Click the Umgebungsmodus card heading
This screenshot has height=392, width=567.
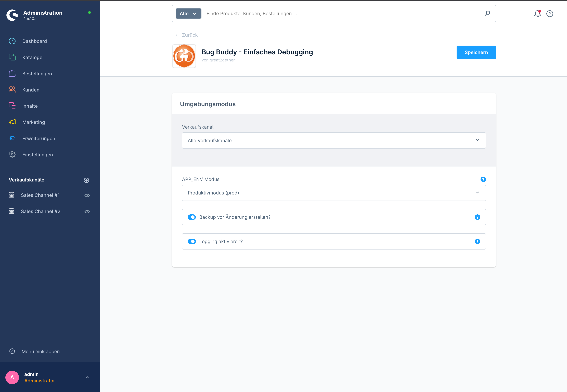(208, 104)
